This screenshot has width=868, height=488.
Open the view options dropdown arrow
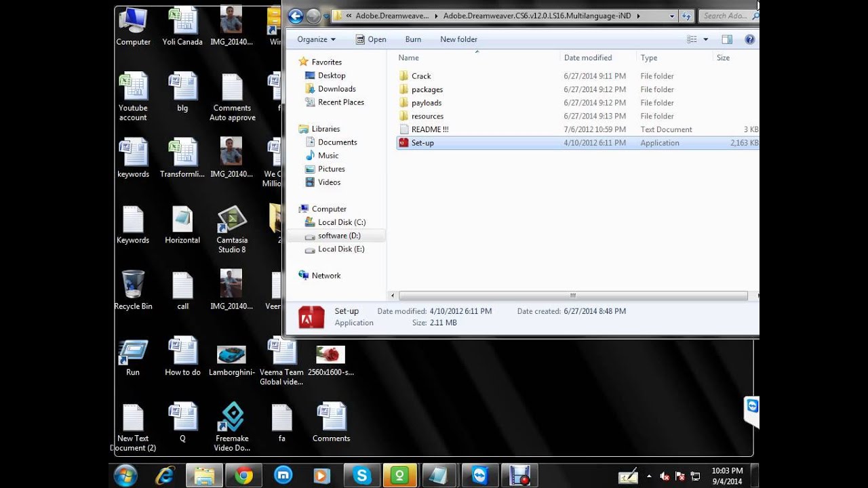point(706,39)
